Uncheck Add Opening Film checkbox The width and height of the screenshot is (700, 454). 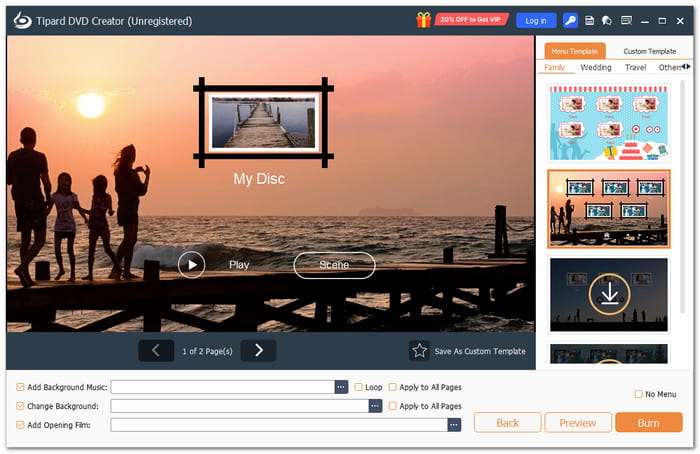point(22,425)
